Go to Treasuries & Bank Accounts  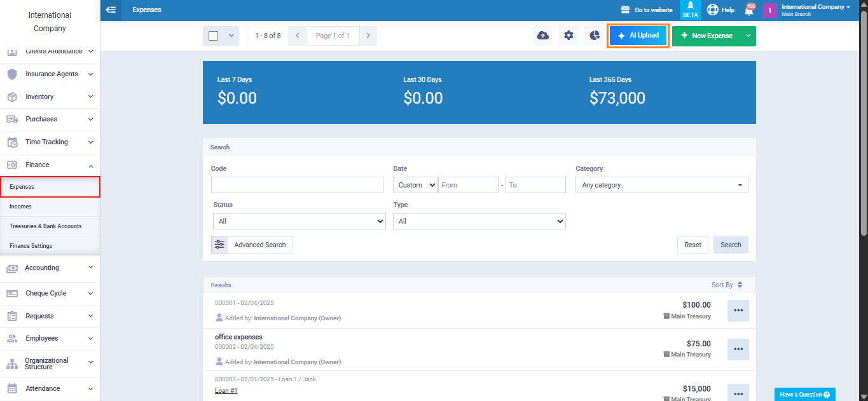45,226
